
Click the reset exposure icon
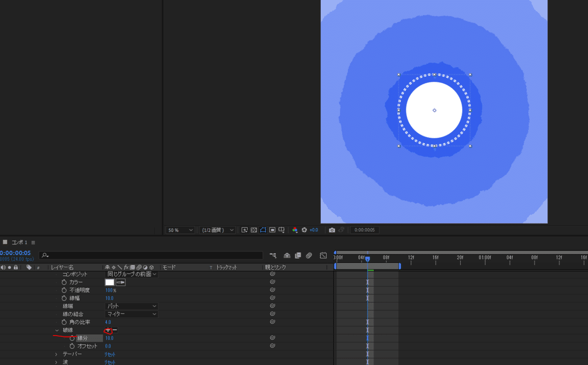304,230
